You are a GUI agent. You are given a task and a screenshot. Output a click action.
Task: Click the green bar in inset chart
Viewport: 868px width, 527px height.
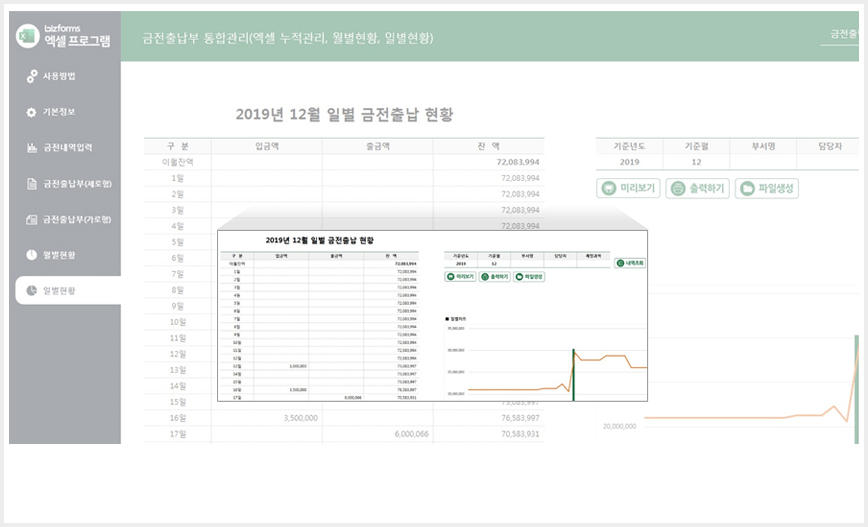[x=574, y=375]
